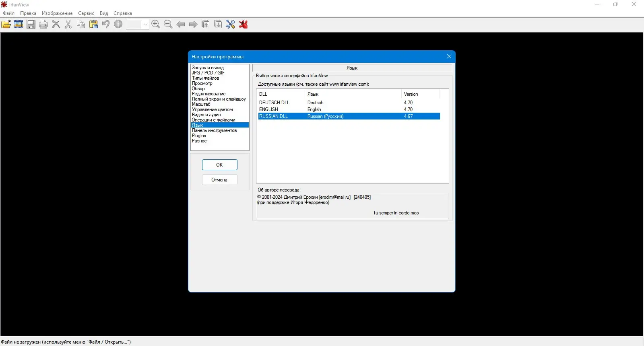The image size is (644, 346).
Task: Open the Вид menu
Action: point(104,13)
